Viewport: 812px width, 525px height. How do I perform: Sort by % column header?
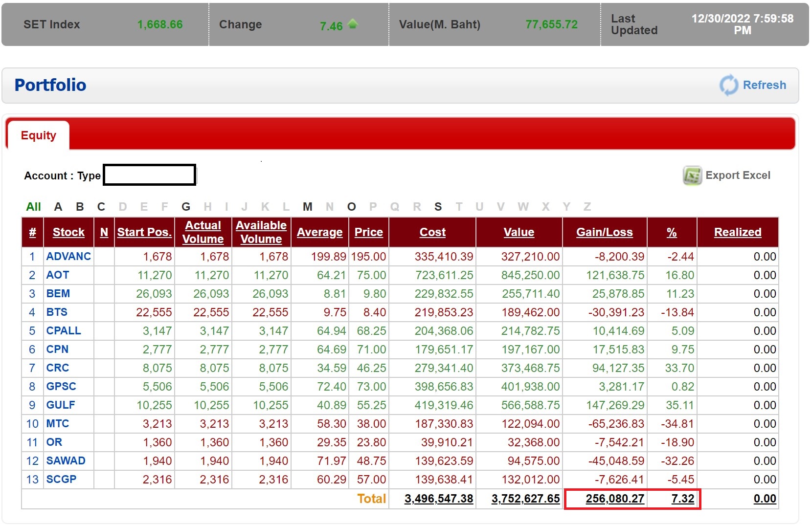click(x=672, y=232)
